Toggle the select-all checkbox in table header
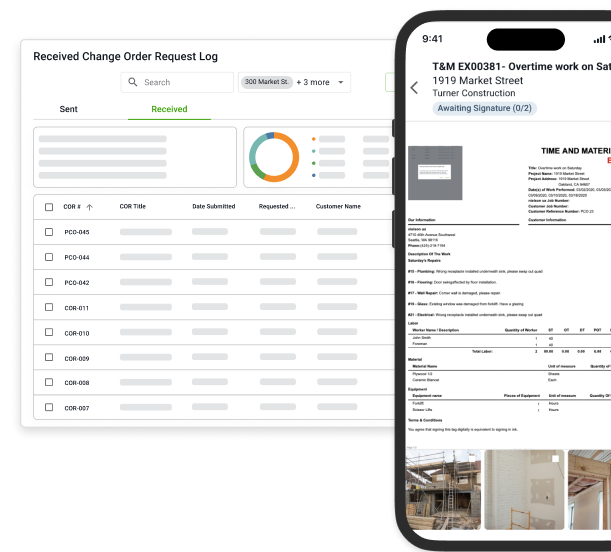This screenshot has width=611, height=552. click(x=48, y=207)
